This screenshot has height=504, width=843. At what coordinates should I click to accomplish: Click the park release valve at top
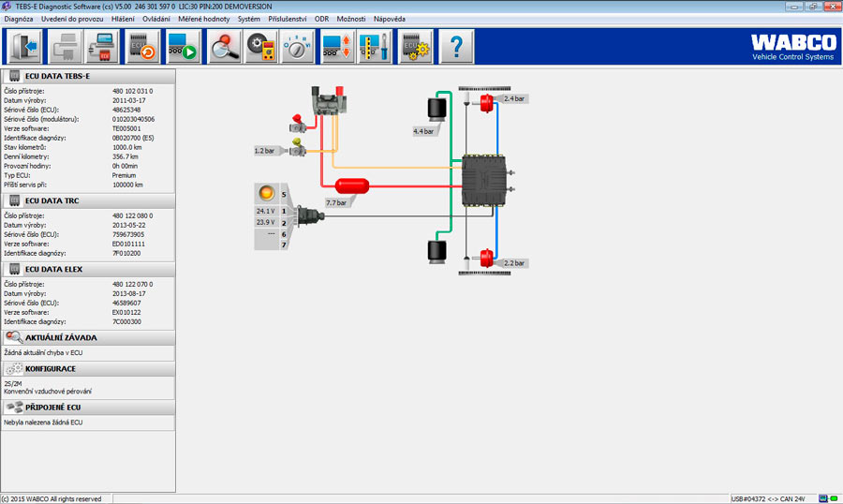(329, 100)
